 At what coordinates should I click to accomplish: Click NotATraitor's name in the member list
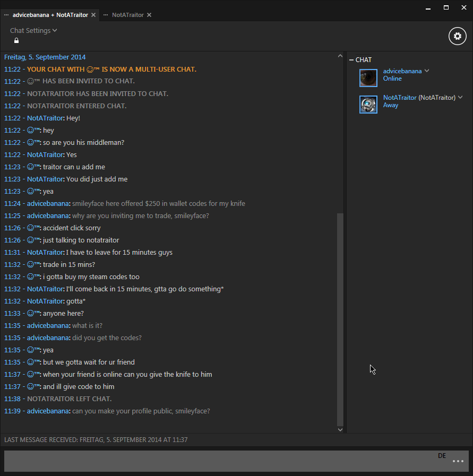pyautogui.click(x=400, y=98)
